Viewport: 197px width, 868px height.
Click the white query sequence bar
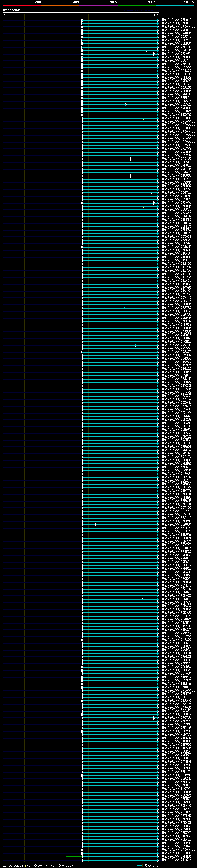pyautogui.click(x=81, y=13)
